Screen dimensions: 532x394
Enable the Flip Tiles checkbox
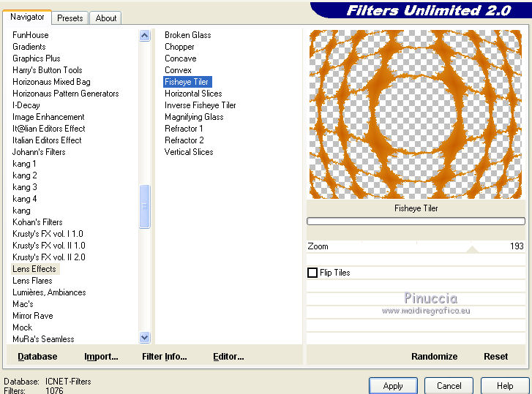312,273
